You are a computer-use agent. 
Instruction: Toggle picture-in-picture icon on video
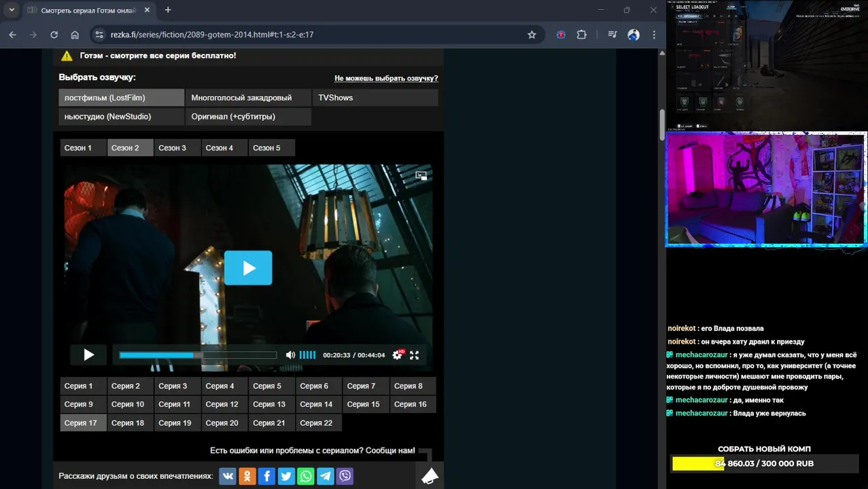(421, 175)
